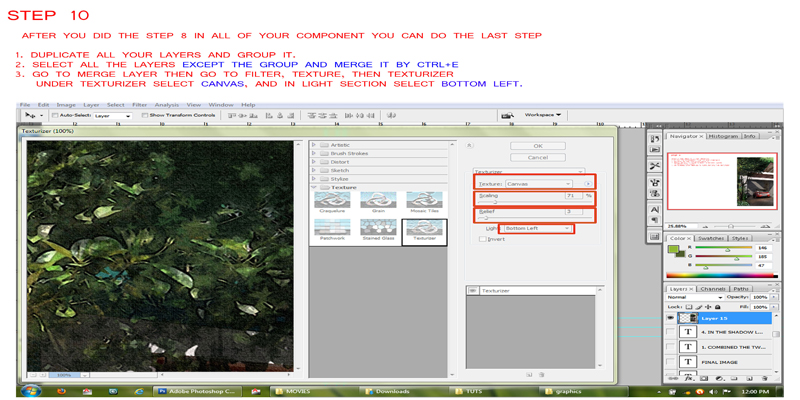Switch to the Channels tab
The image size is (800, 400).
709,289
